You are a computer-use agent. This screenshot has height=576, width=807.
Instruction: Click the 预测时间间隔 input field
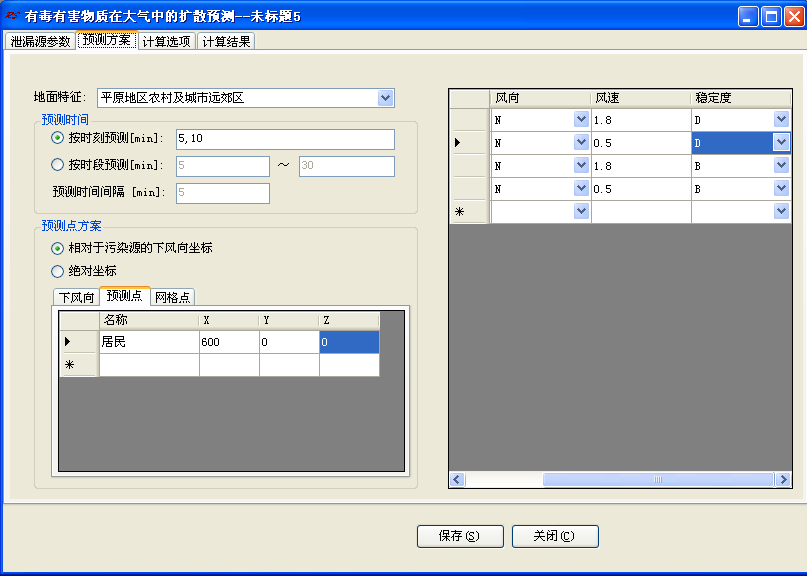[x=223, y=193]
